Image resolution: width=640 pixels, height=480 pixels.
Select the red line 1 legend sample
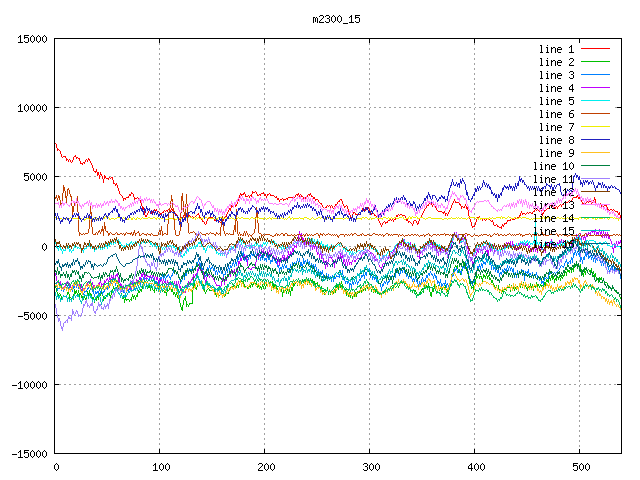595,49
